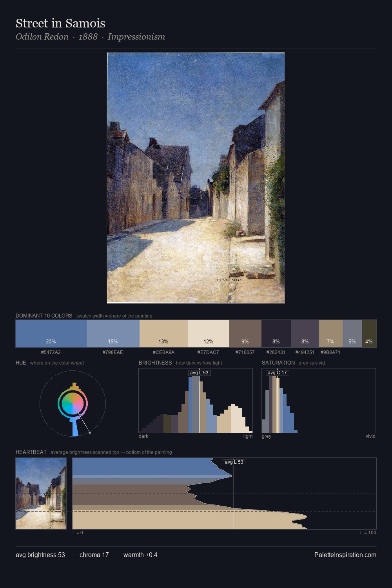Select the #798EAE 15% color swatch

click(x=113, y=334)
